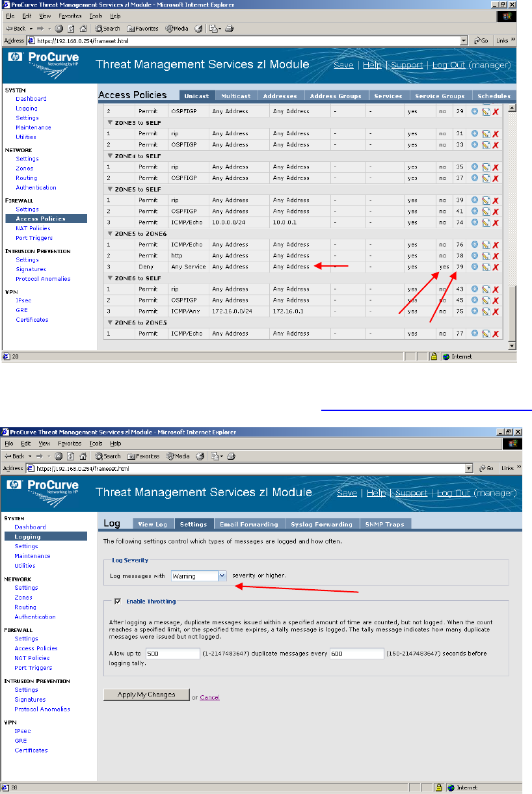This screenshot has width=532, height=794.
Task: Open NAT Policies in the Access Policies window sidebar
Action: [33, 228]
